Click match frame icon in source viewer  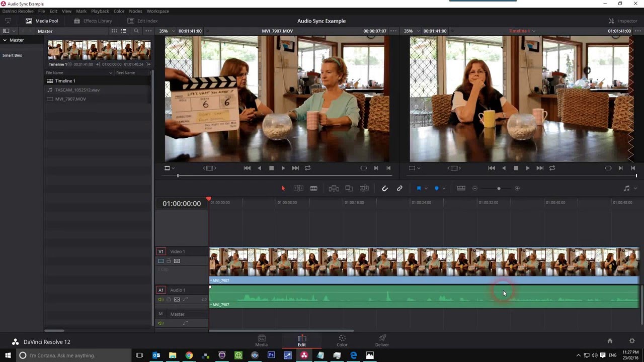tap(363, 168)
